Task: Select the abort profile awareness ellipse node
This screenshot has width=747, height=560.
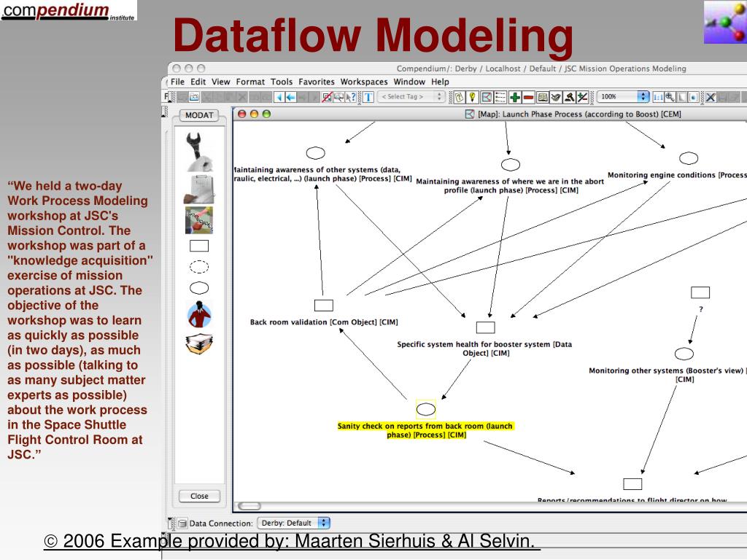Action: (510, 165)
